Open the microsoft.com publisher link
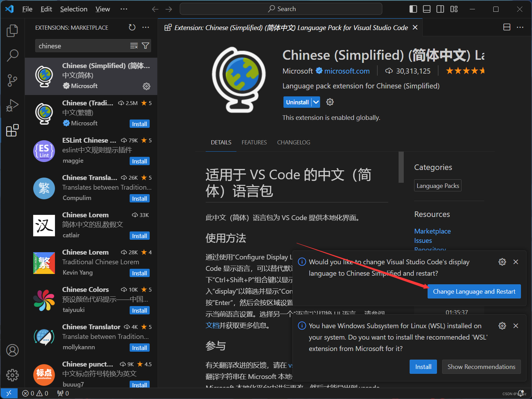The image size is (532, 399). [x=347, y=71]
